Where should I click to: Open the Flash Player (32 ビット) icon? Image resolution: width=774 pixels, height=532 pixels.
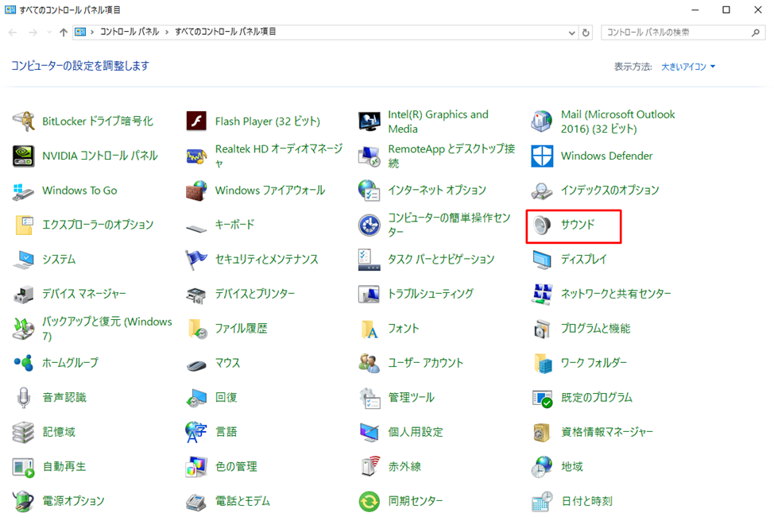coord(196,121)
